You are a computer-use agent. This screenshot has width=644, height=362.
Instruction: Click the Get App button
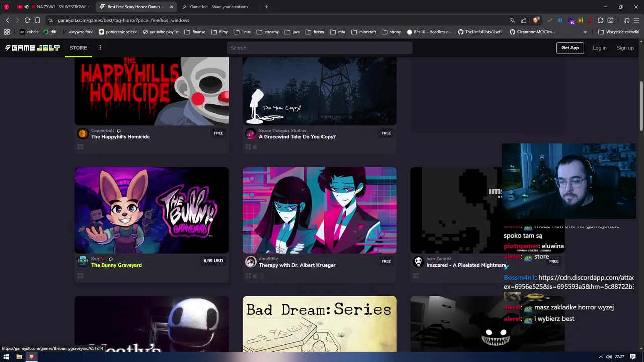[x=570, y=48]
